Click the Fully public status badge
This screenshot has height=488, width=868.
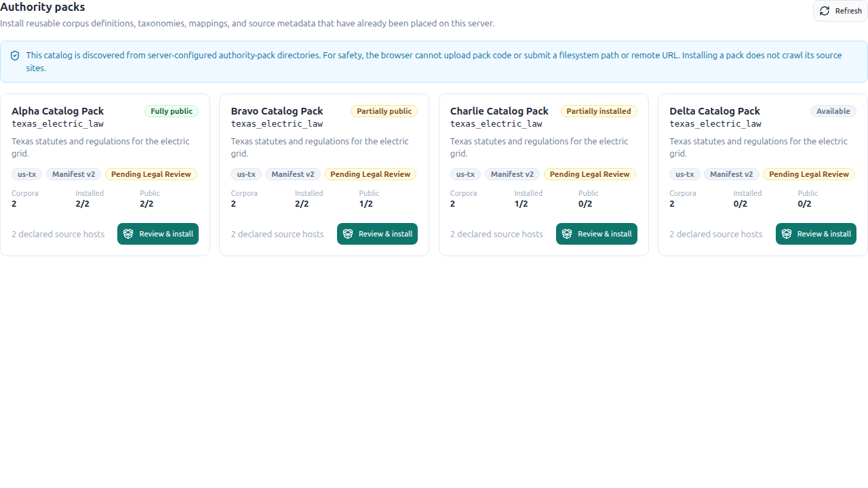pos(172,111)
